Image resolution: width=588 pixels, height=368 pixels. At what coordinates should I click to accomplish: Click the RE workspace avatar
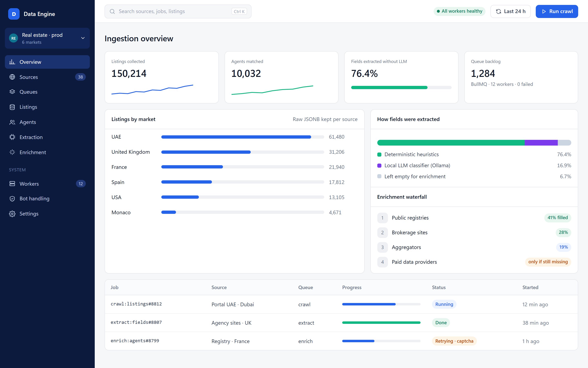pos(14,38)
